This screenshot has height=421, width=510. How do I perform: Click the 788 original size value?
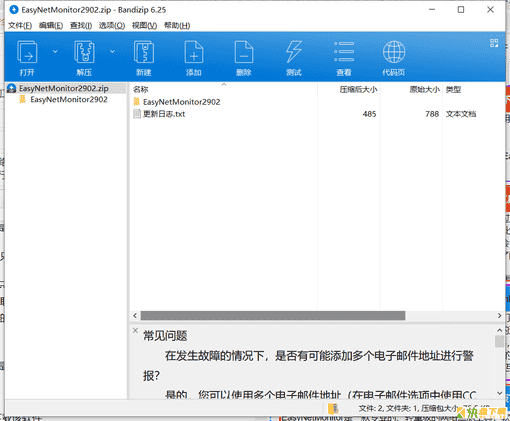click(x=432, y=114)
